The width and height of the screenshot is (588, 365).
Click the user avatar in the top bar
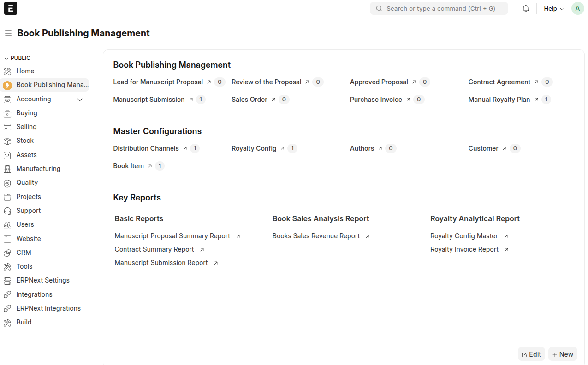point(577,8)
